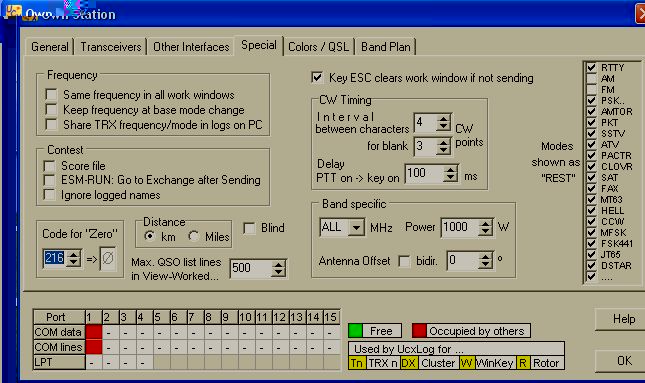Toggle ATV in the modes list

pos(592,144)
